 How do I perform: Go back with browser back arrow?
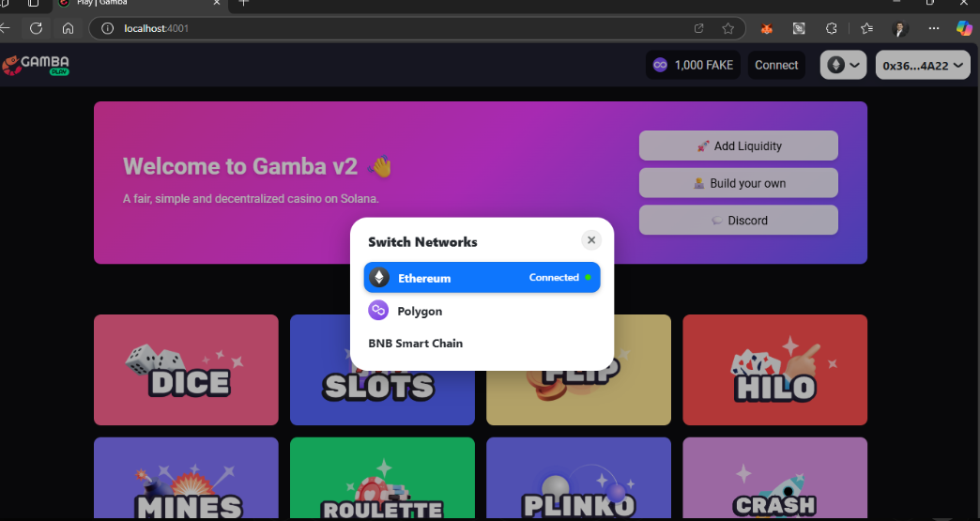pos(5,28)
